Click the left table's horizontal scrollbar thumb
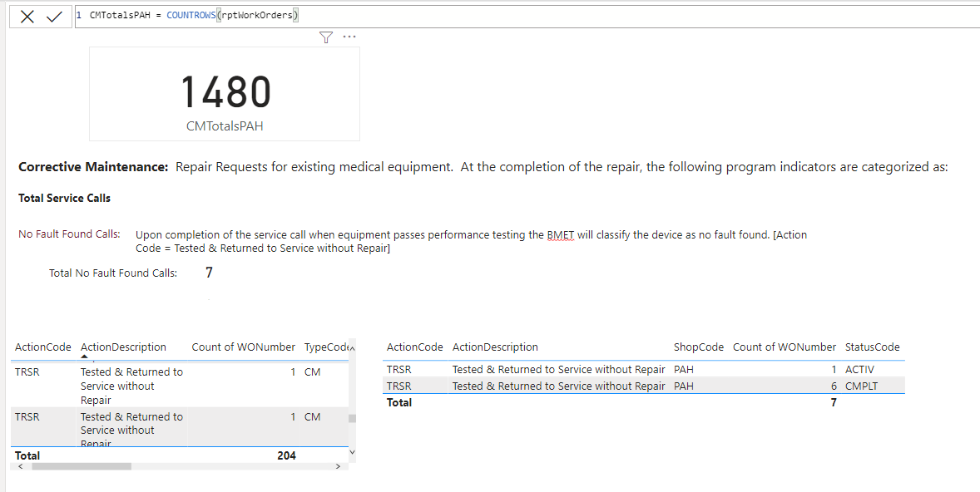The image size is (980, 492). 82,466
